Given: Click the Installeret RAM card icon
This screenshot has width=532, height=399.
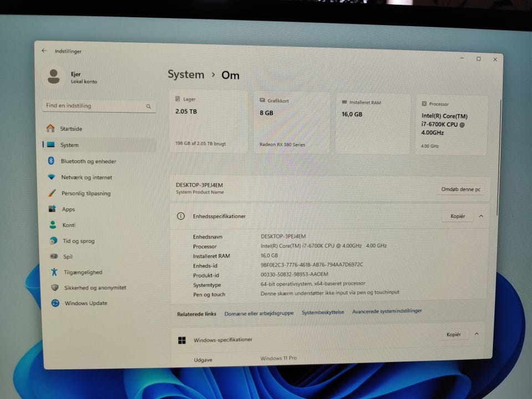Looking at the screenshot, I should (344, 102).
